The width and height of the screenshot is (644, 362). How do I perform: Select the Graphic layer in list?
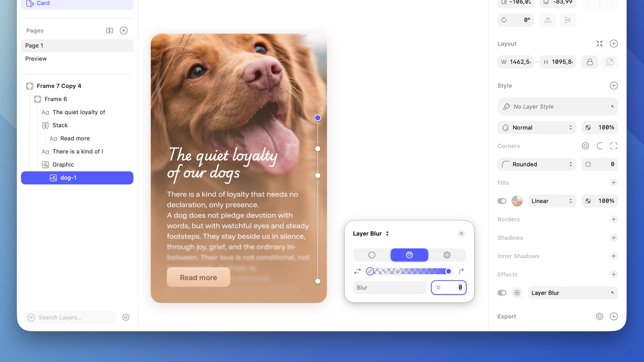63,165
